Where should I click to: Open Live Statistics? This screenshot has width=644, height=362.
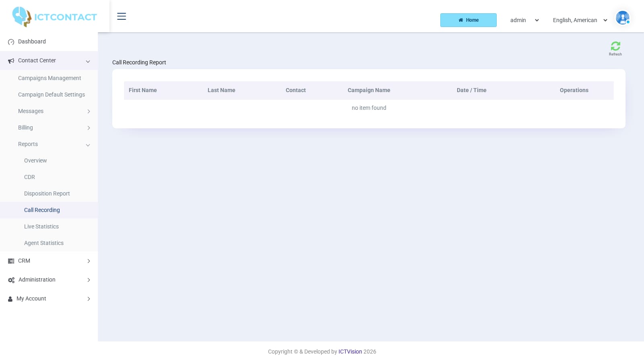[49, 226]
